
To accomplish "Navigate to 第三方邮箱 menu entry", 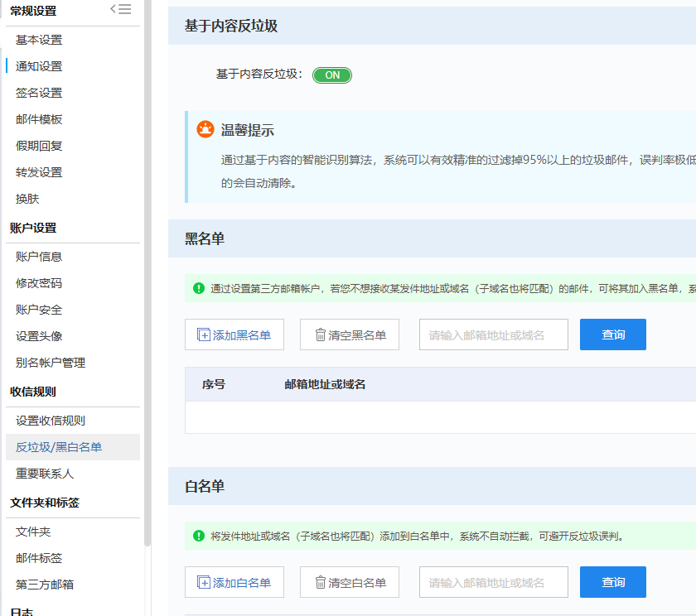I will (45, 585).
